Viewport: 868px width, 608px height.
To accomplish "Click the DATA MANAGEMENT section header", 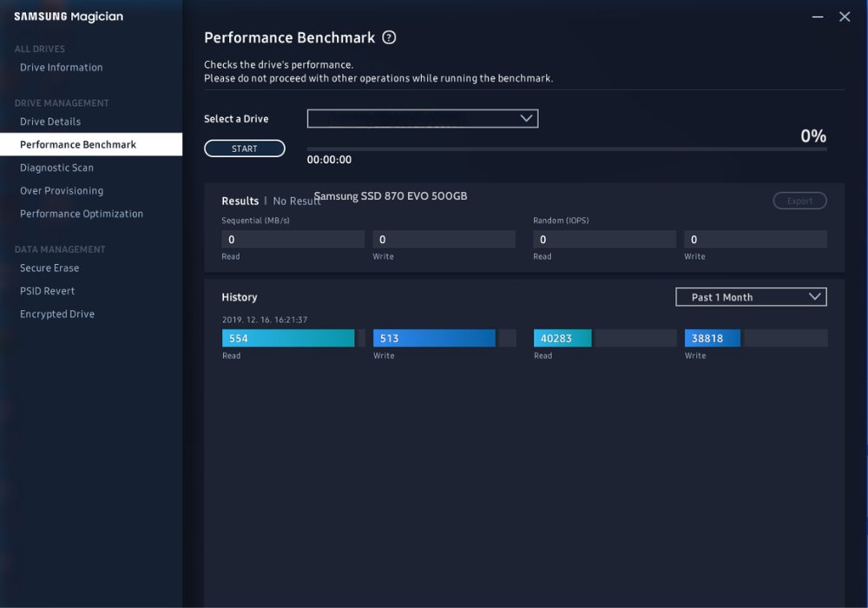I will [60, 249].
